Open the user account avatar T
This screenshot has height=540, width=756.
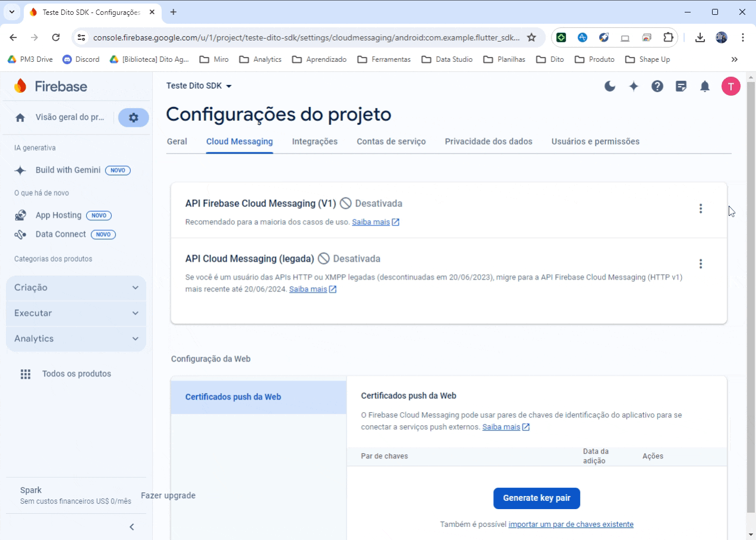[731, 86]
